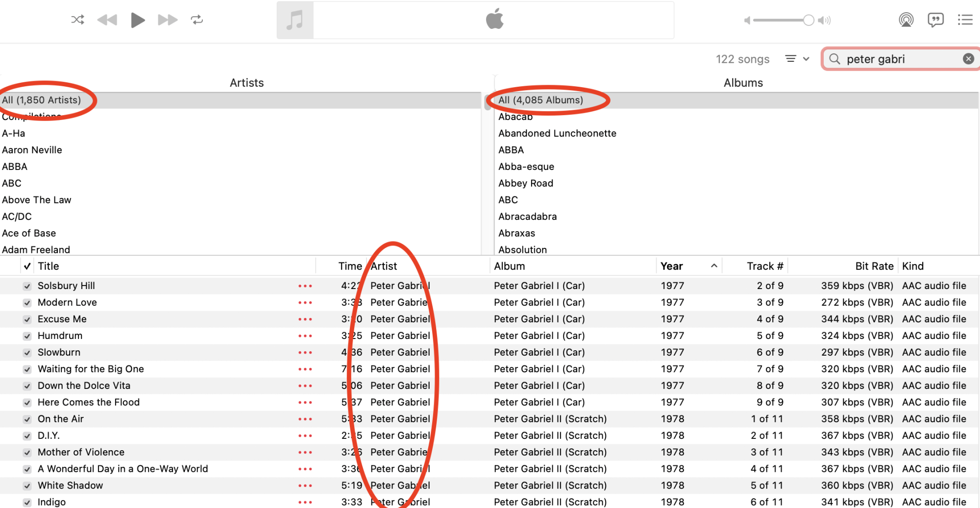Viewport: 980px width, 508px height.
Task: Click the checkmark column header
Action: pyautogui.click(x=27, y=266)
